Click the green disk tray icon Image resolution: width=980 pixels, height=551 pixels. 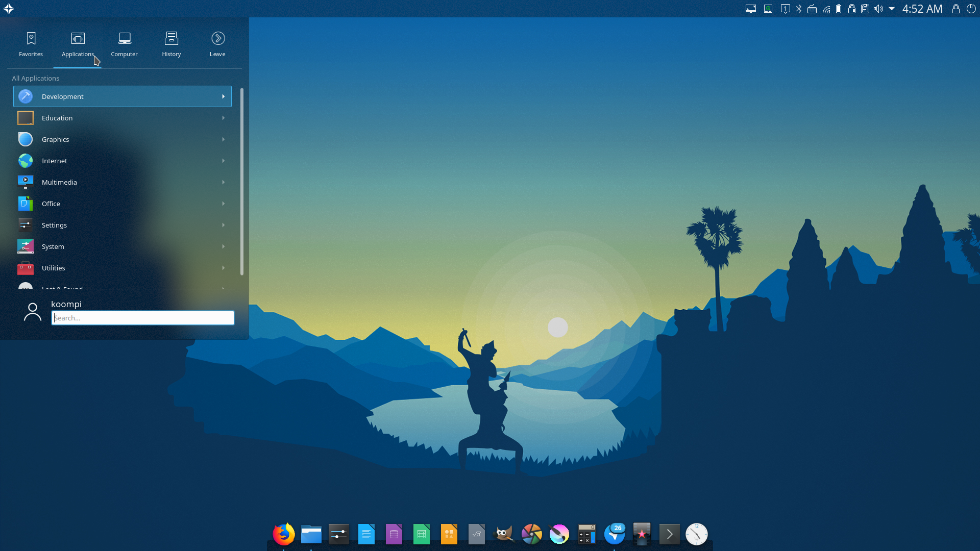tap(768, 9)
